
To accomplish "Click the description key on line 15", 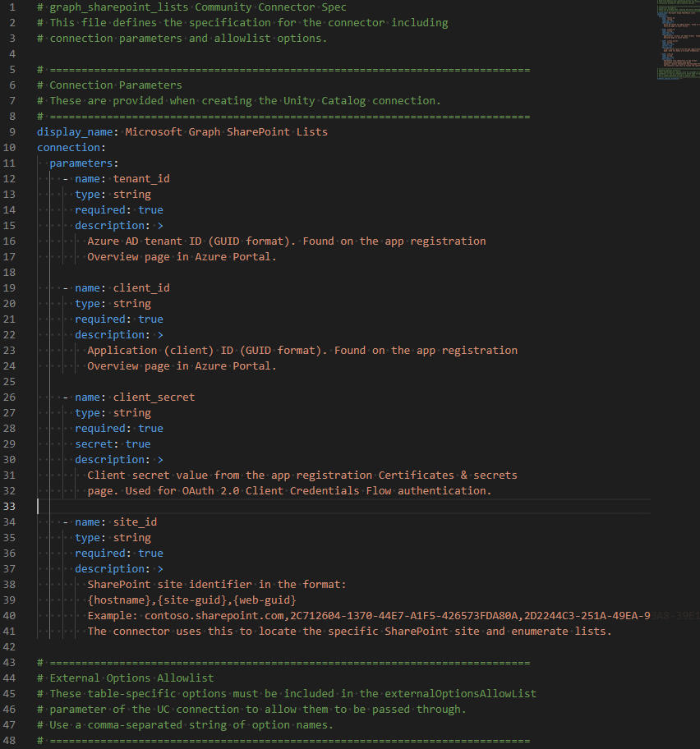I will click(109, 226).
